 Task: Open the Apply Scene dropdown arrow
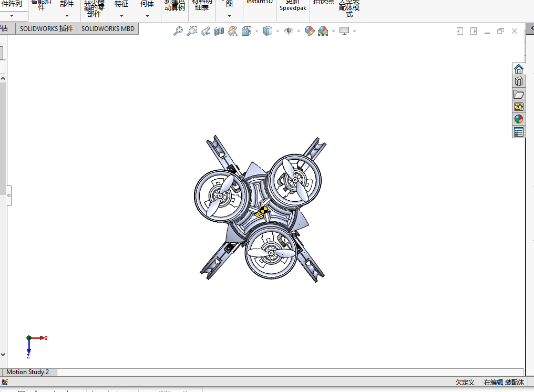(x=333, y=32)
